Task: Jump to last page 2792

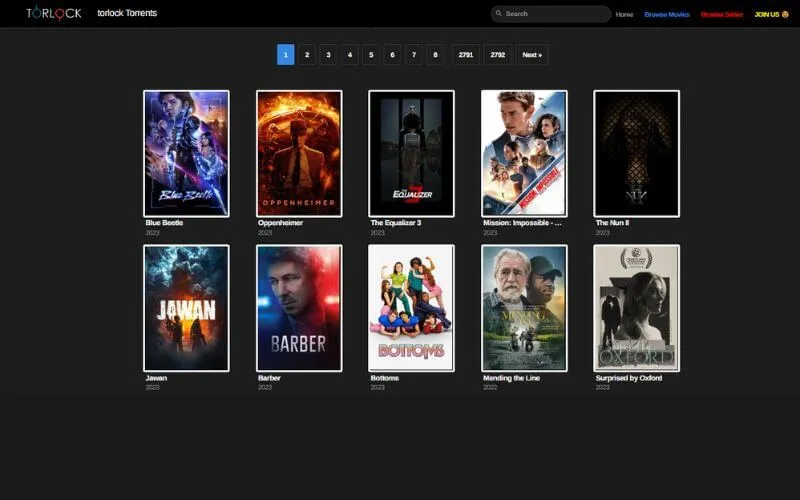Action: (498, 55)
